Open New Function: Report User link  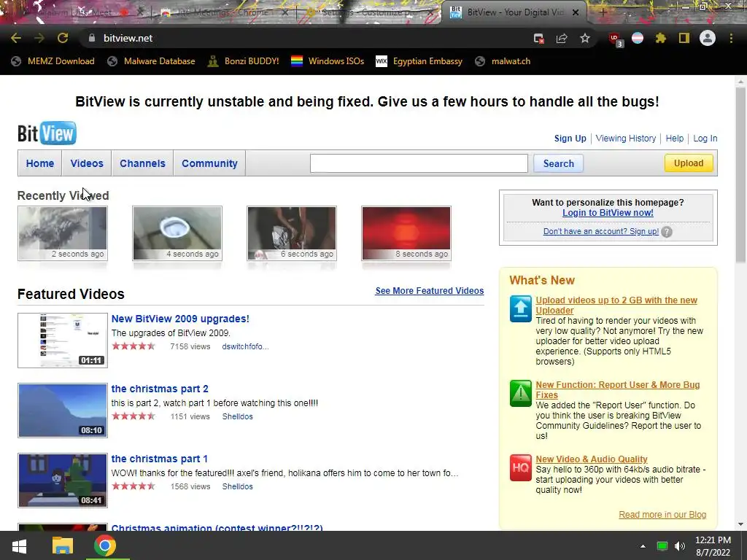click(x=617, y=389)
